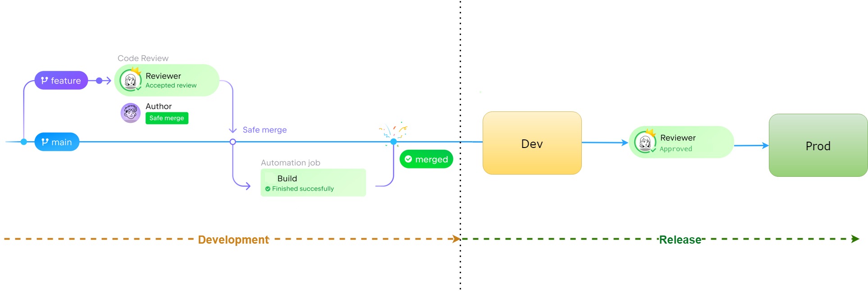This screenshot has width=868, height=291.
Task: Select the Code Review reviewer avatar icon
Action: pos(131,80)
